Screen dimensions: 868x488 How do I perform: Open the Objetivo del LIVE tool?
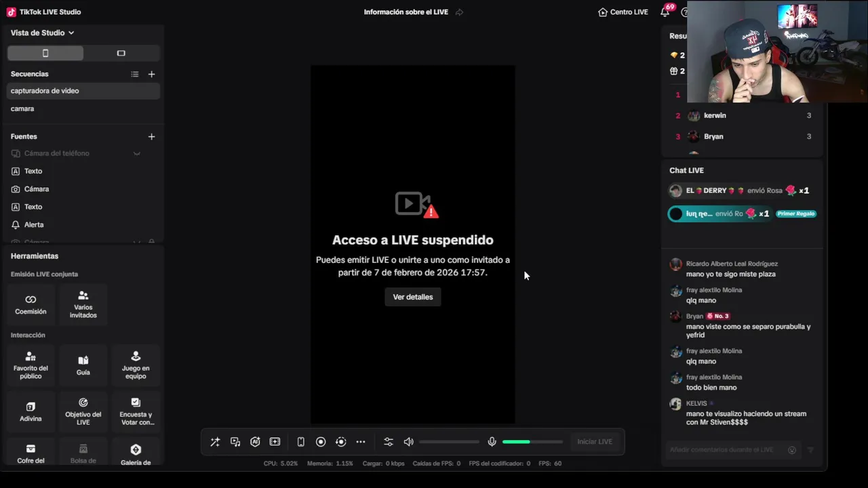coord(83,411)
